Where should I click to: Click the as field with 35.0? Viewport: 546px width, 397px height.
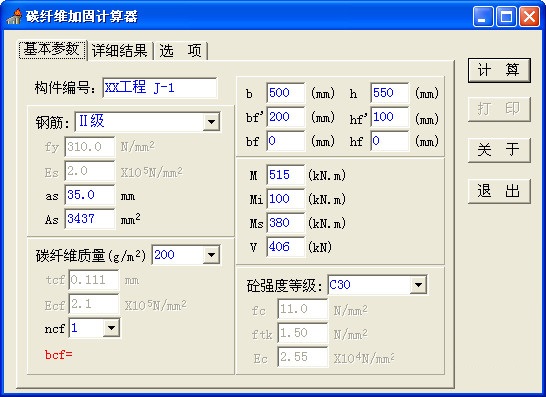[x=89, y=195]
